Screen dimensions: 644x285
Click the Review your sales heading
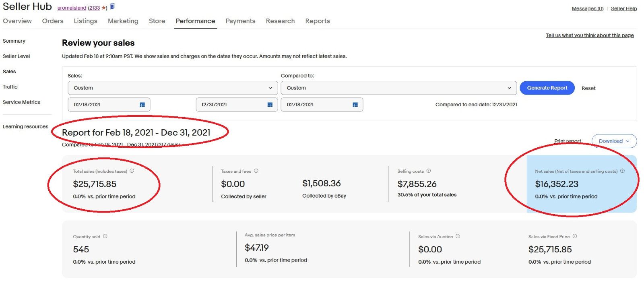coord(98,43)
